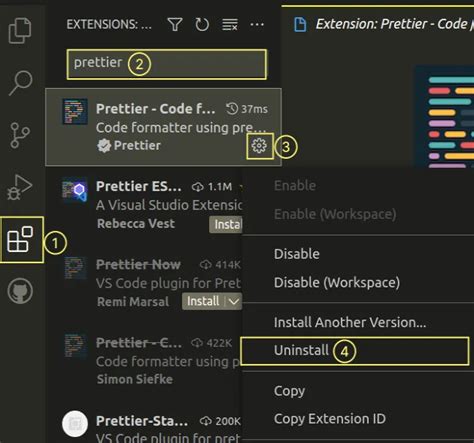The width and height of the screenshot is (474, 443).
Task: Click the Remi Marsal publisher name
Action: coord(133,302)
